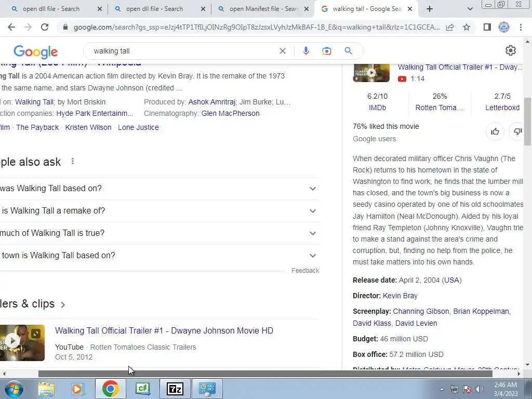This screenshot has width=532, height=399.
Task: Start voice search with the microphone
Action: (305, 51)
